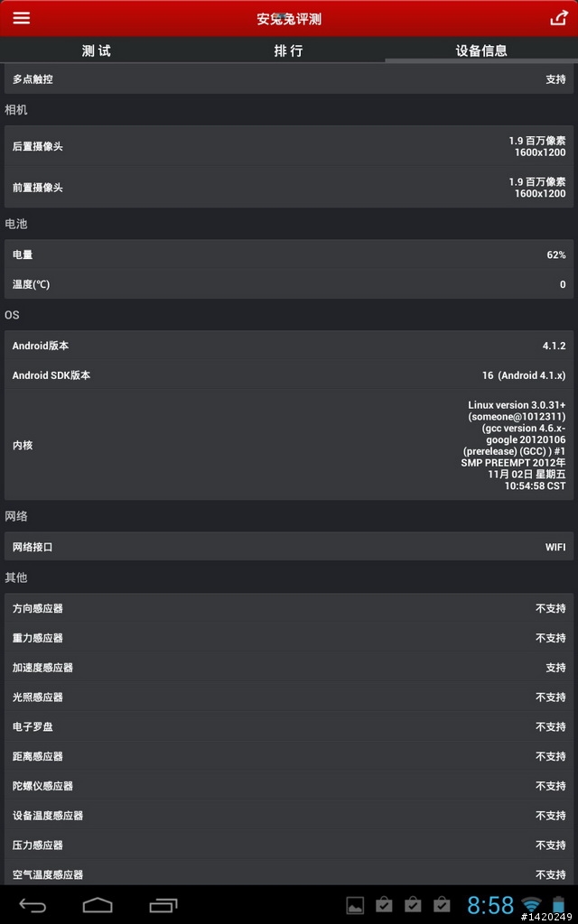This screenshot has height=924, width=578.
Task: Open the hamburger menu icon
Action: (22, 18)
